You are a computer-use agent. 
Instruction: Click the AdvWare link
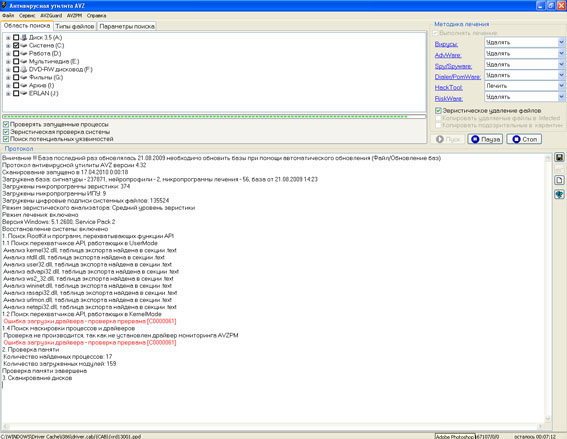coord(448,55)
